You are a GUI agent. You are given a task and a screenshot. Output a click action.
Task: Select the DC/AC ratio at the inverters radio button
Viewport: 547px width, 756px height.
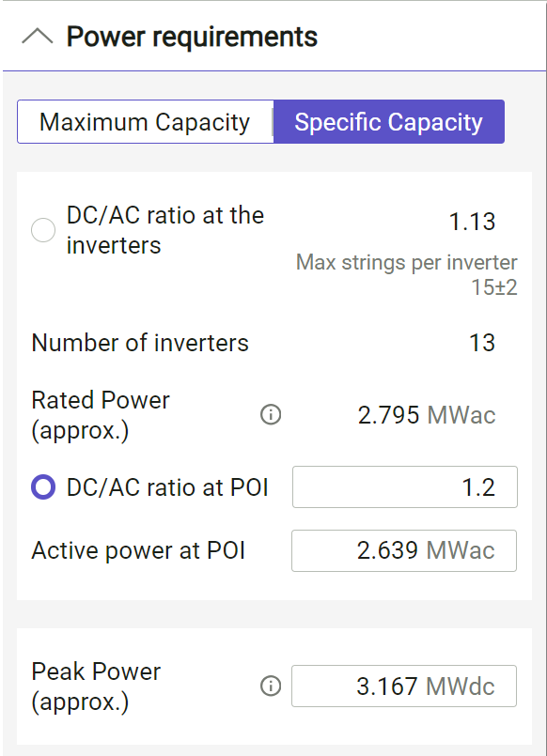tap(42, 230)
